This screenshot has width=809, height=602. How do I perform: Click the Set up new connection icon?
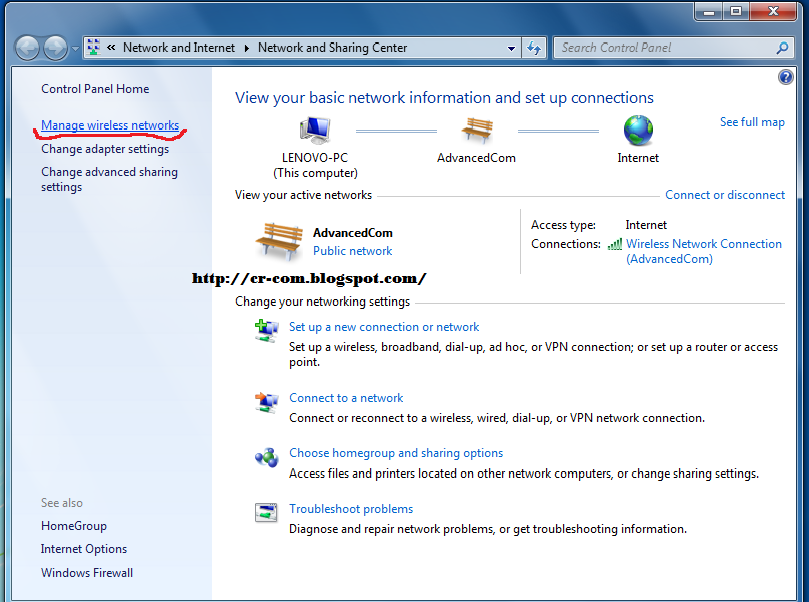(266, 330)
